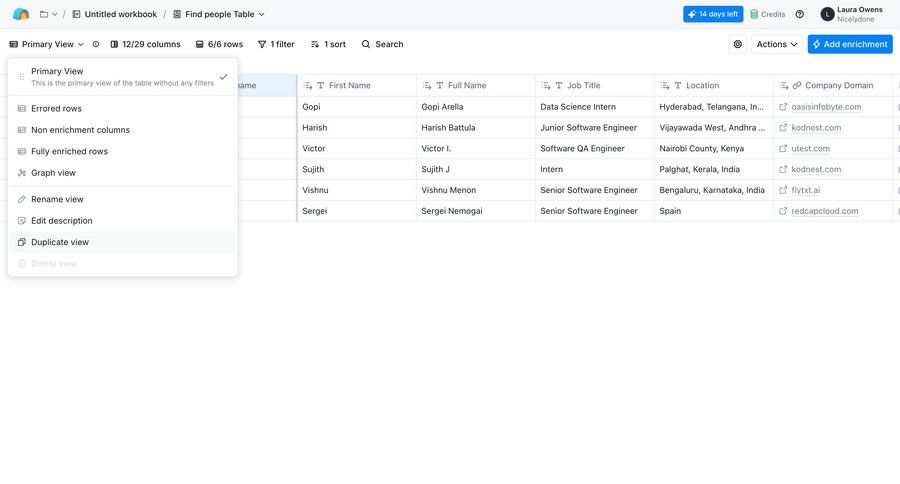Screen dimensions: 900x484
Task: Open the help question mark icon
Action: [x=800, y=14]
